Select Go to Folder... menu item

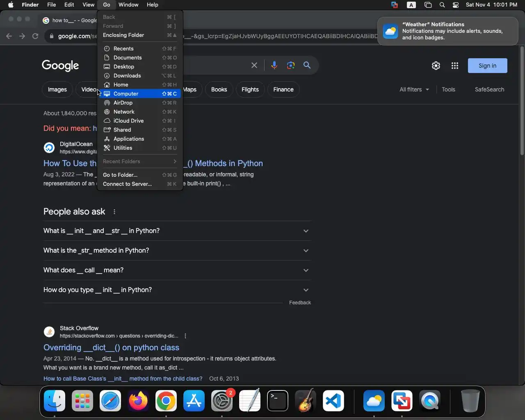coord(140,175)
